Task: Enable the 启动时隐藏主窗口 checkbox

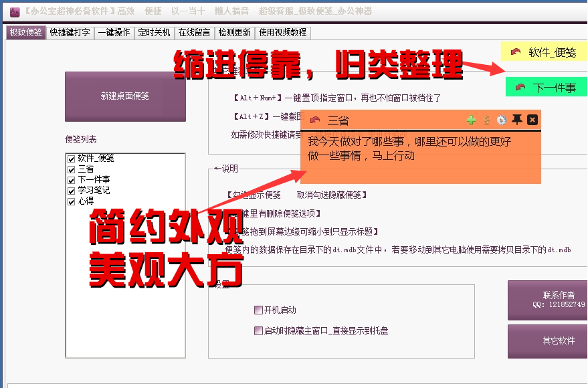Action: pos(258,330)
